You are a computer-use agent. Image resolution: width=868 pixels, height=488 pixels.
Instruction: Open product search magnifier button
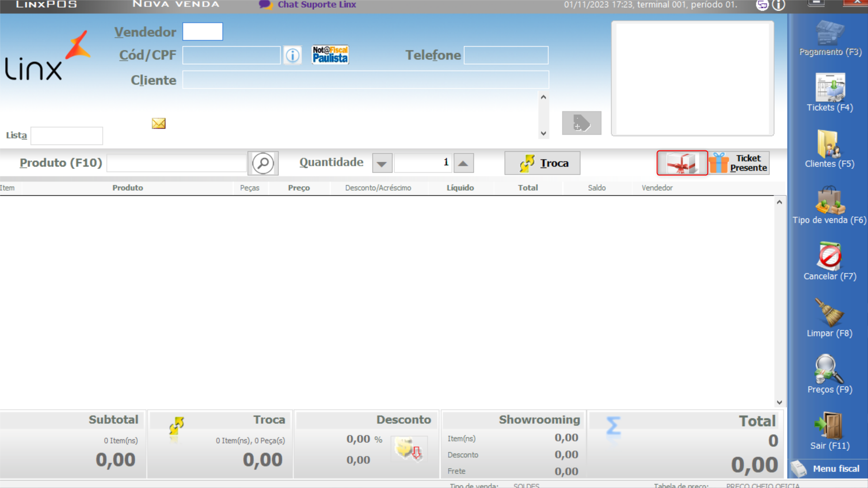(263, 163)
